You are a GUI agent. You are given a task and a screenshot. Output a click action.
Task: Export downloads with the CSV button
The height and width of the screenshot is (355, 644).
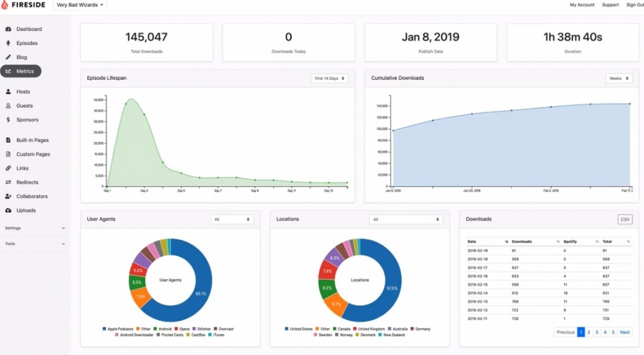[625, 219]
